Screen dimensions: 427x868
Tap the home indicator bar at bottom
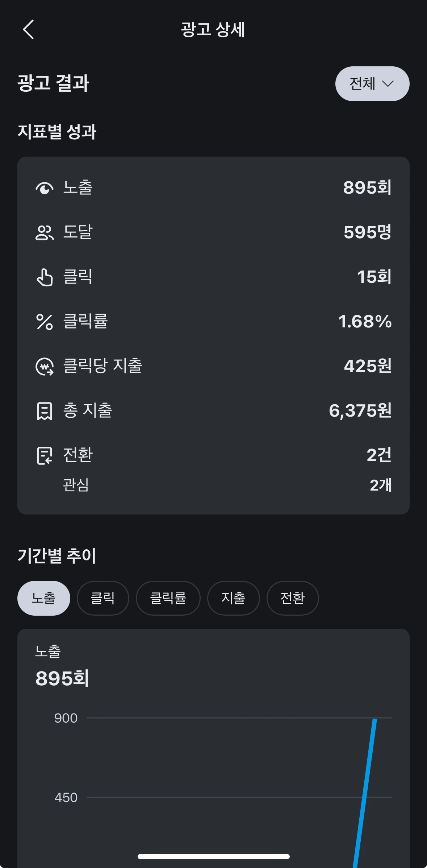[x=213, y=856]
